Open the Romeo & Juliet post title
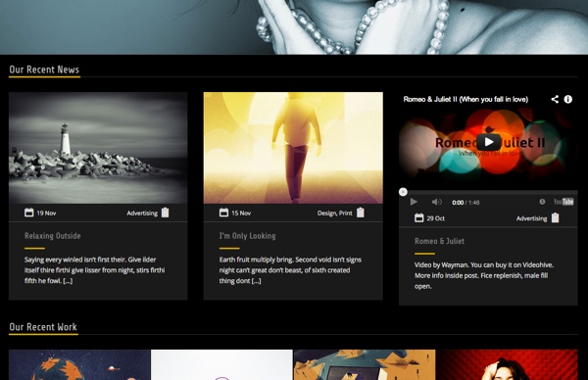 [439, 241]
